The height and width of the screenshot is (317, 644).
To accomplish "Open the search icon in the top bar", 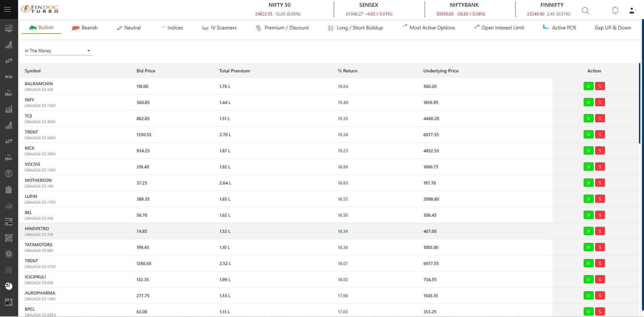I will coord(585,10).
